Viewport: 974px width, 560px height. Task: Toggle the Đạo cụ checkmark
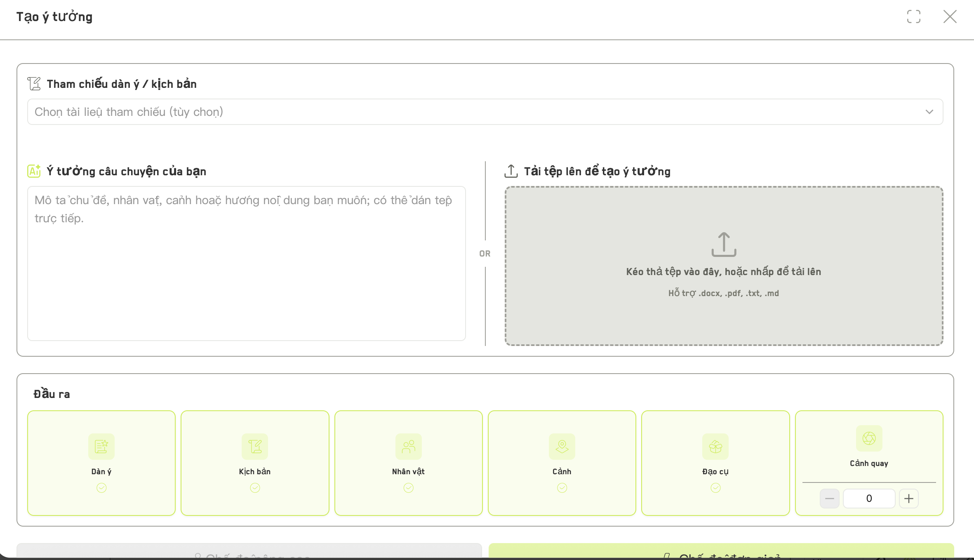click(715, 488)
